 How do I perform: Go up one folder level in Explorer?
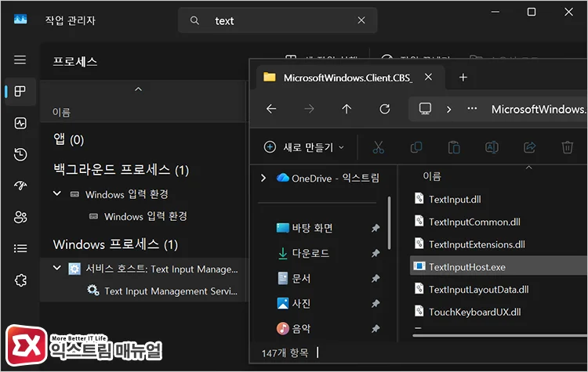pos(347,109)
